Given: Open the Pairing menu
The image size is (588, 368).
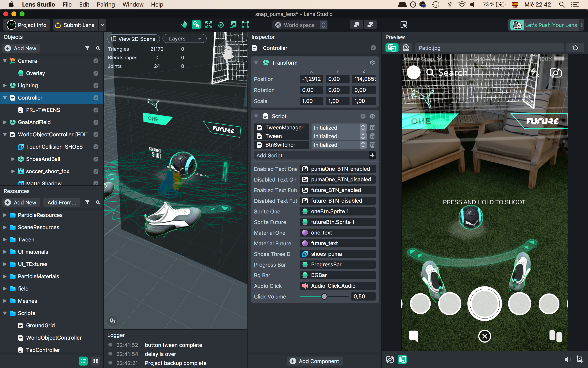Looking at the screenshot, I should click(106, 5).
